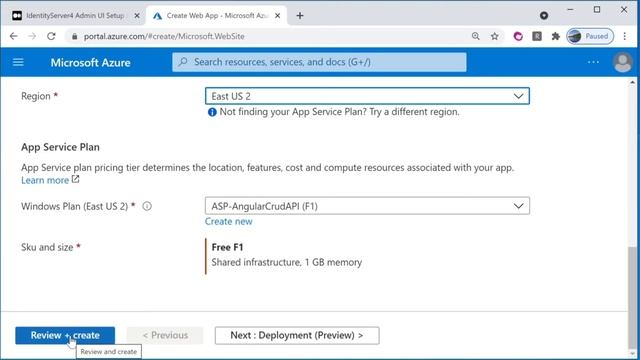Click the dark circular icon in the tab strip

(x=544, y=16)
